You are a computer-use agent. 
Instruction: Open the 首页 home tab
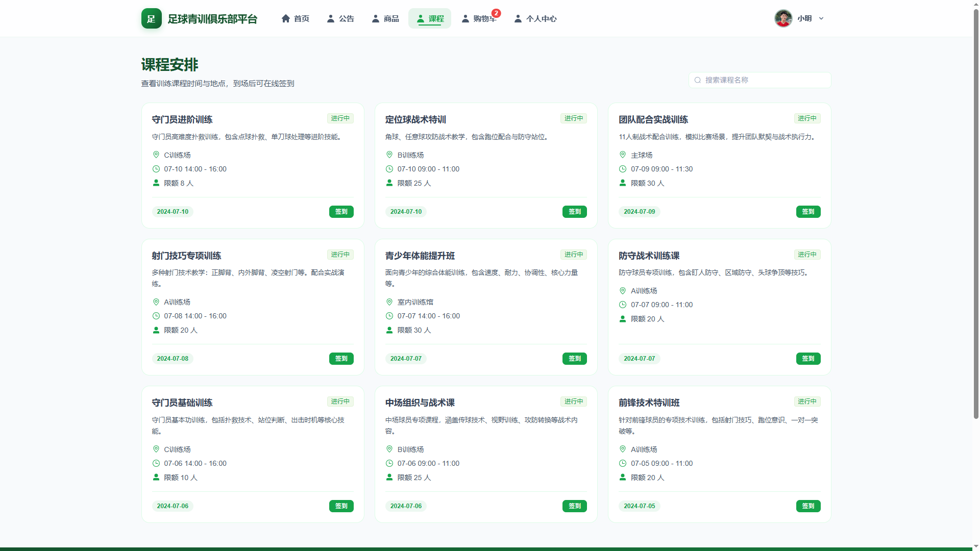[296, 18]
